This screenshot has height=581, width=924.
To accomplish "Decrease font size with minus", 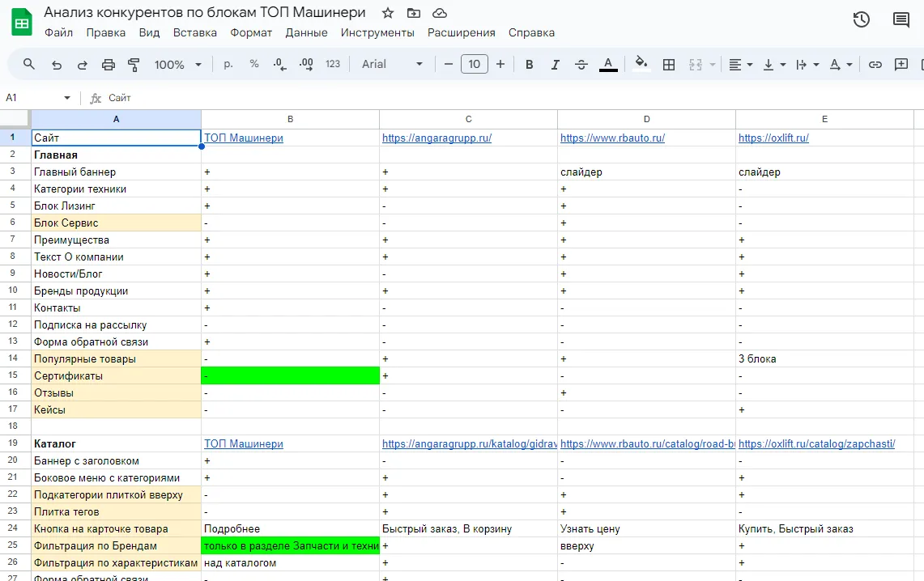I will point(449,64).
